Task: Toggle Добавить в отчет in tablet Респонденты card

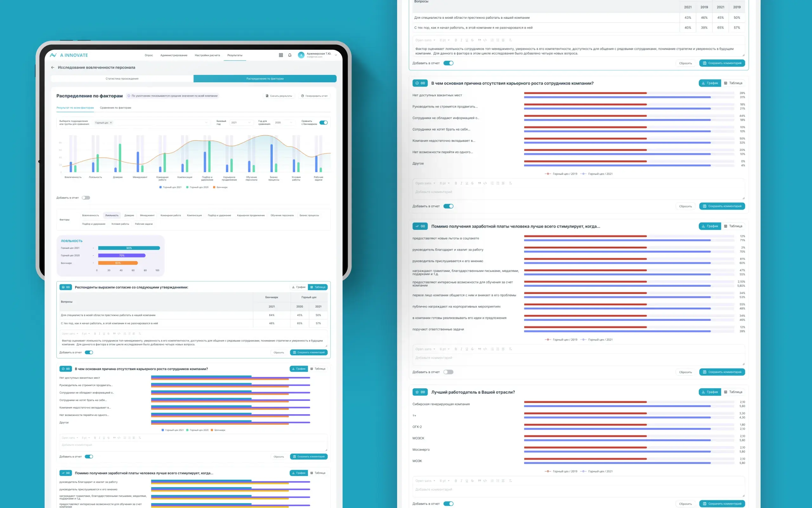Action: 88,352
